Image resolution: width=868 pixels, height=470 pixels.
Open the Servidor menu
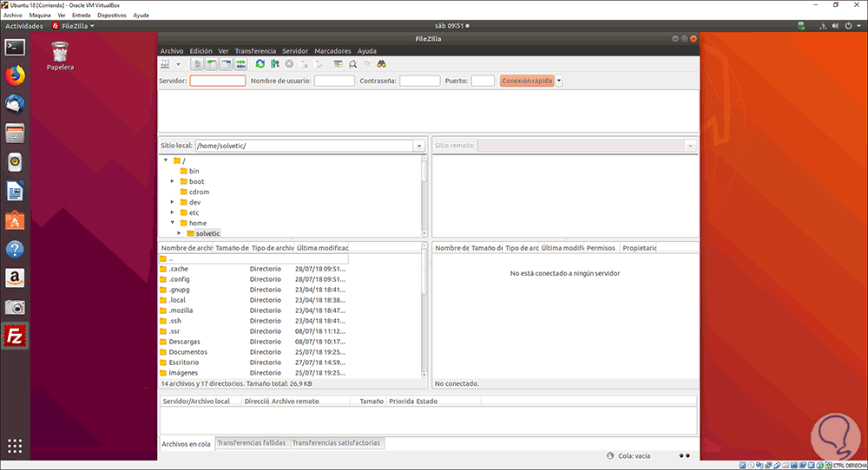pos(295,51)
